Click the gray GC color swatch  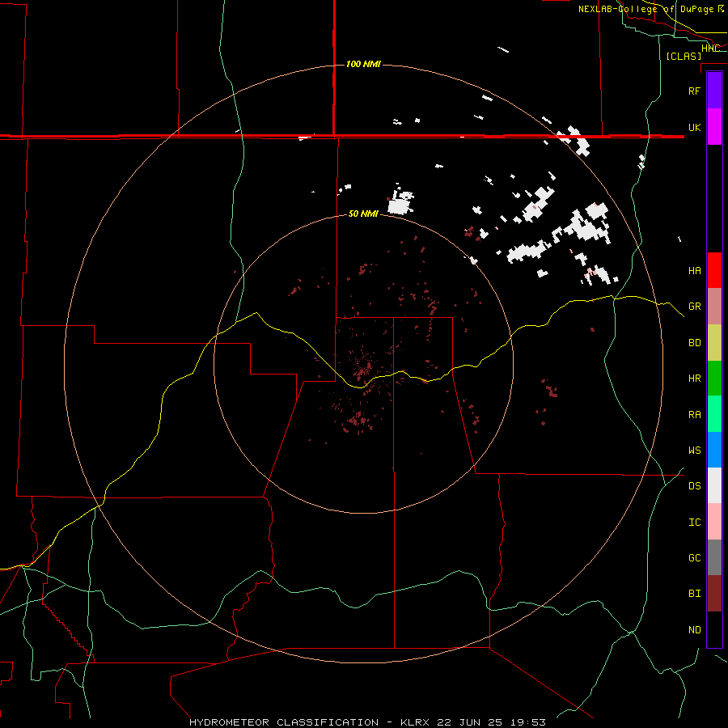714,557
